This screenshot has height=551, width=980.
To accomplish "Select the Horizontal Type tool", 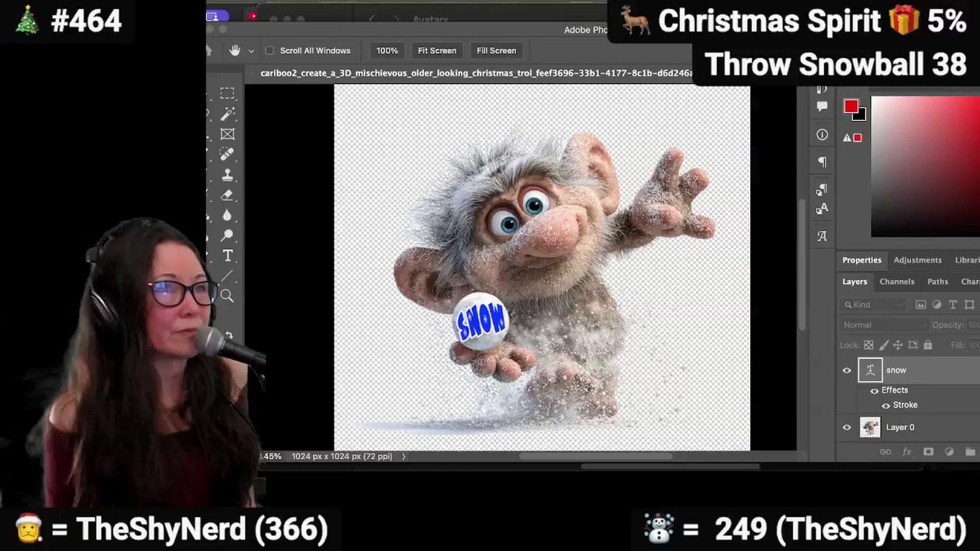I will tap(228, 256).
